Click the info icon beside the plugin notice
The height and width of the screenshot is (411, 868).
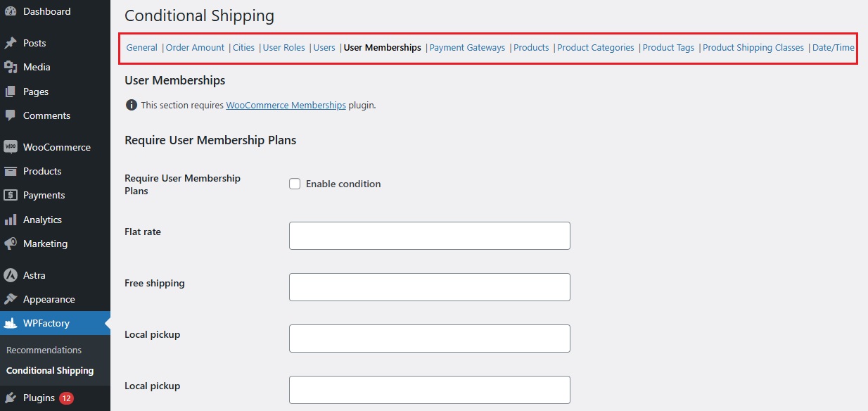pyautogui.click(x=131, y=105)
